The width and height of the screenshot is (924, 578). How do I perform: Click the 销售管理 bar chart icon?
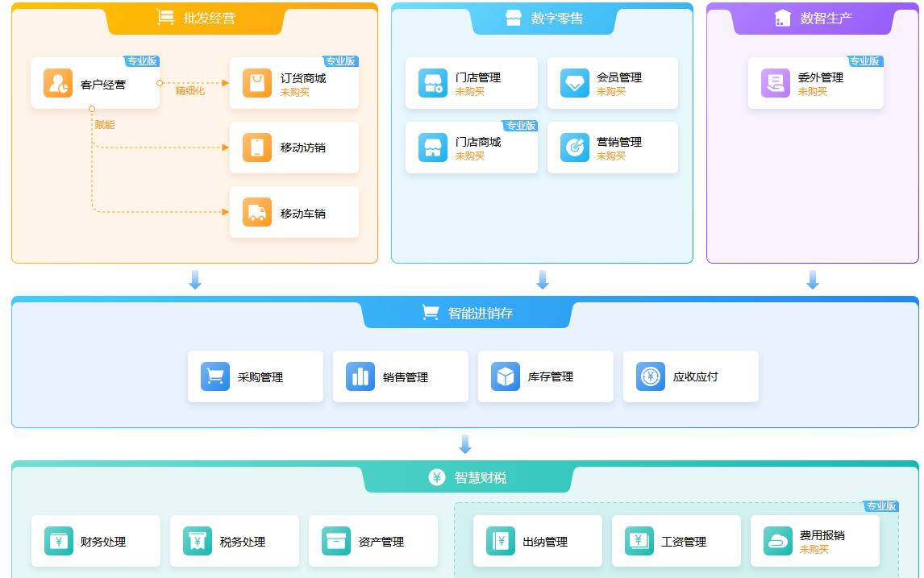click(360, 376)
